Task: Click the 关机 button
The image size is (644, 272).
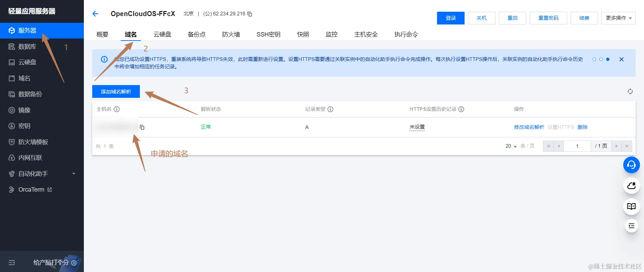Action: click(x=482, y=18)
